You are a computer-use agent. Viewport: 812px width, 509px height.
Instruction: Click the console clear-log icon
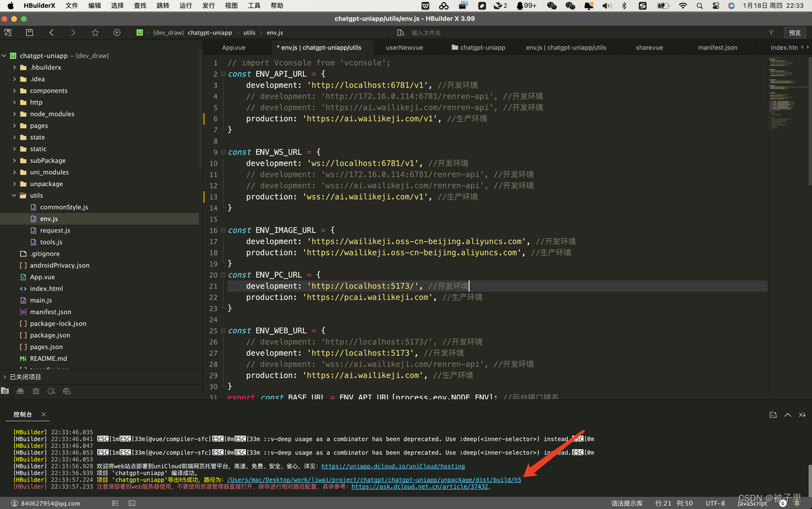click(x=802, y=414)
